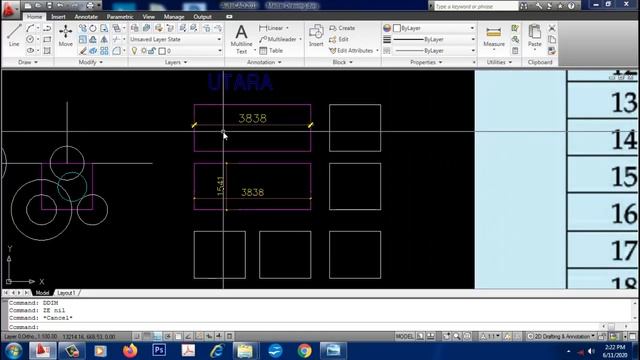The width and height of the screenshot is (640, 360).
Task: Open the View ribbon tab
Action: pyautogui.click(x=149, y=17)
